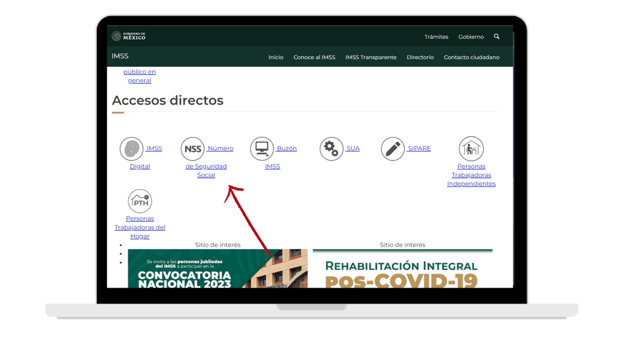Click the NSS Número de Seguridad Social icon
Screen dimensions: 644x342
point(193,149)
